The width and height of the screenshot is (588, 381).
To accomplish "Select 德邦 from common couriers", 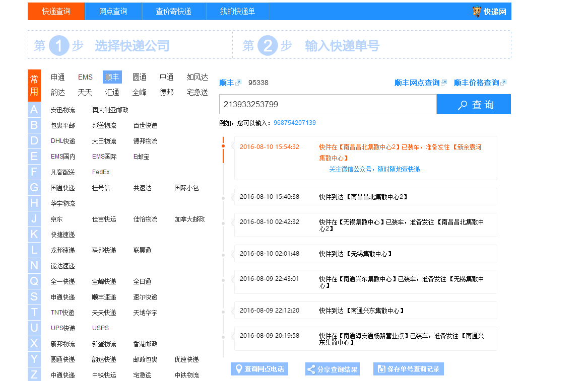I will (x=166, y=92).
